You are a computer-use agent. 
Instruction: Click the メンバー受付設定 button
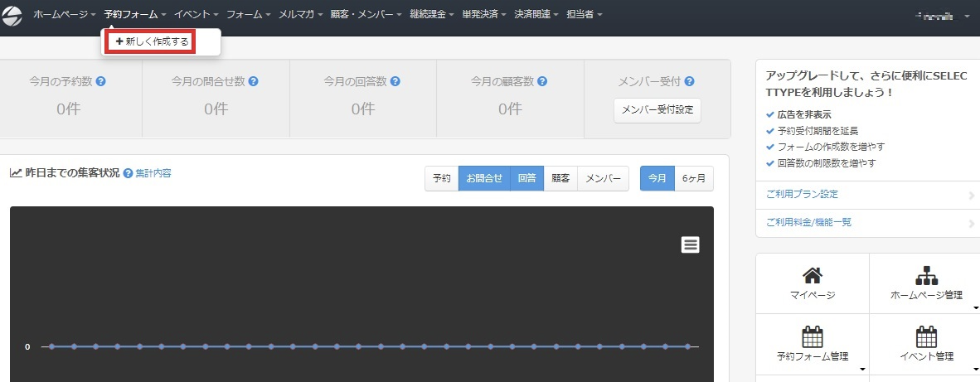[x=657, y=110]
